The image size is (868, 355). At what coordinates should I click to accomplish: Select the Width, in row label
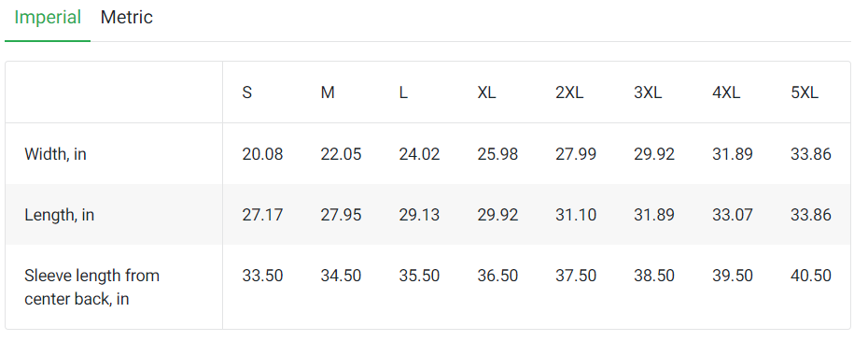click(x=55, y=154)
